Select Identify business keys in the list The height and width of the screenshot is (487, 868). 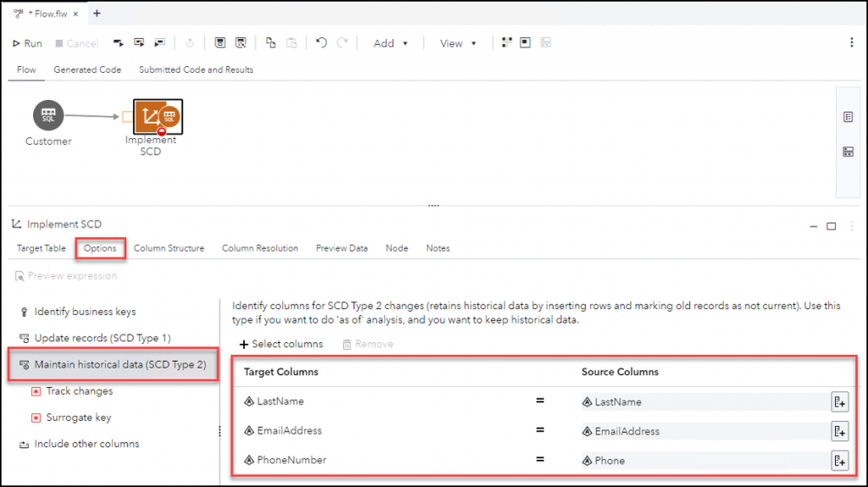[84, 312]
